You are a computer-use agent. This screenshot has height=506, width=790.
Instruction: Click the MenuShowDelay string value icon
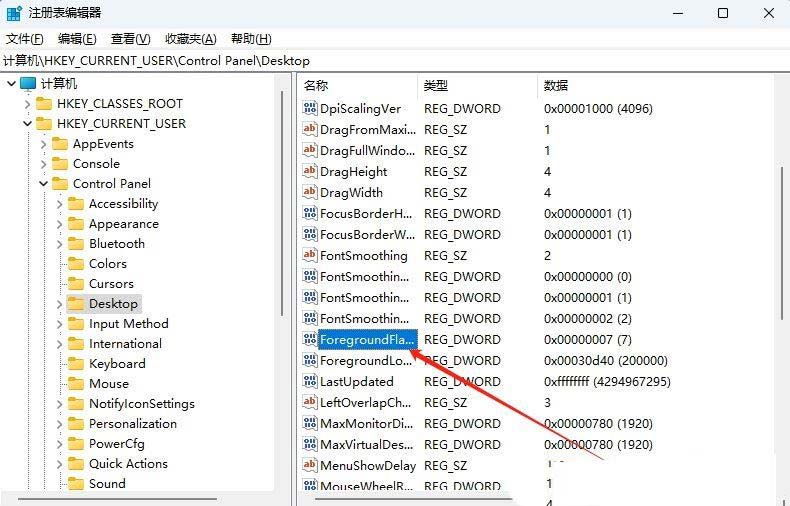pos(310,466)
